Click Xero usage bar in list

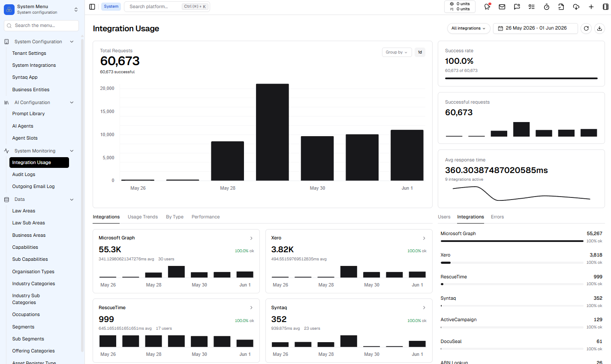click(x=512, y=263)
